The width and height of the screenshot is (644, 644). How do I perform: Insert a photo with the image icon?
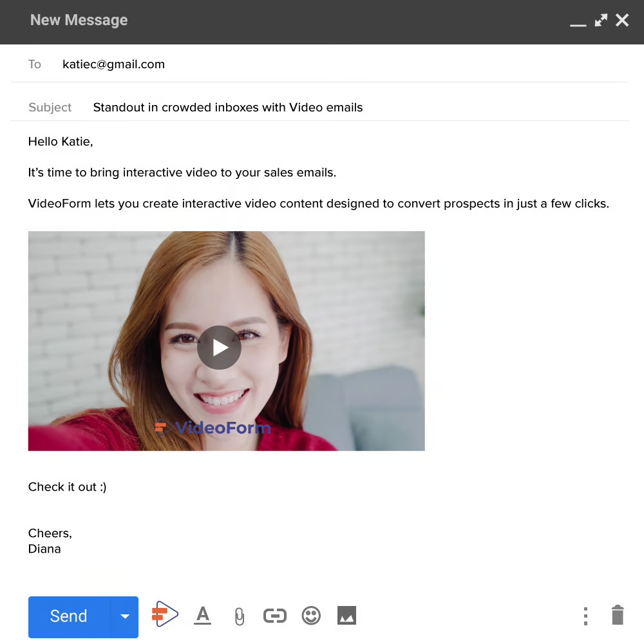point(346,615)
